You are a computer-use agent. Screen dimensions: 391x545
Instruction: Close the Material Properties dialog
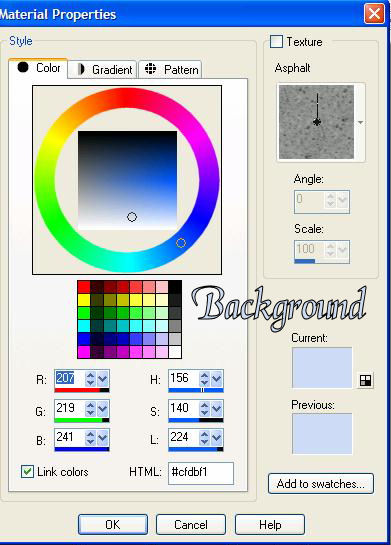point(374,14)
